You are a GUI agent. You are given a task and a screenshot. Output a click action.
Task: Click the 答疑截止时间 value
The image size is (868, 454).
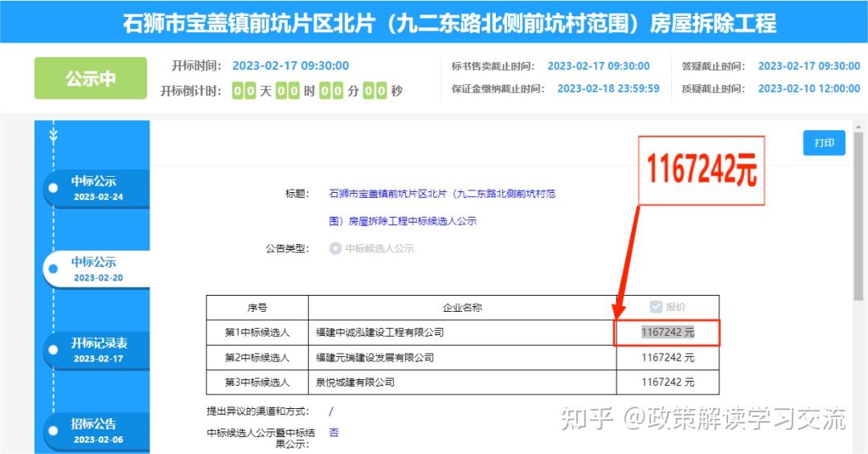809,66
